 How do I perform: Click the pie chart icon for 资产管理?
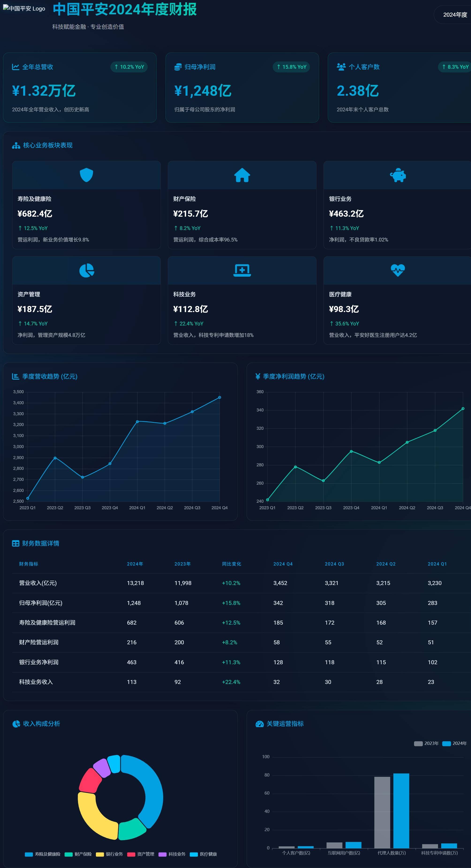click(x=87, y=270)
